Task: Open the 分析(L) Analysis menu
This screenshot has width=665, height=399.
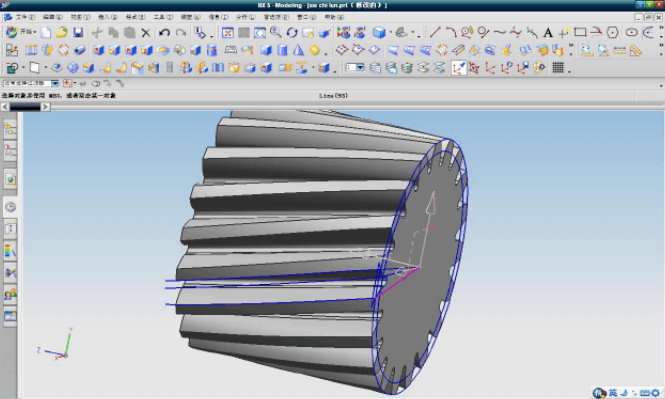Action: point(246,17)
